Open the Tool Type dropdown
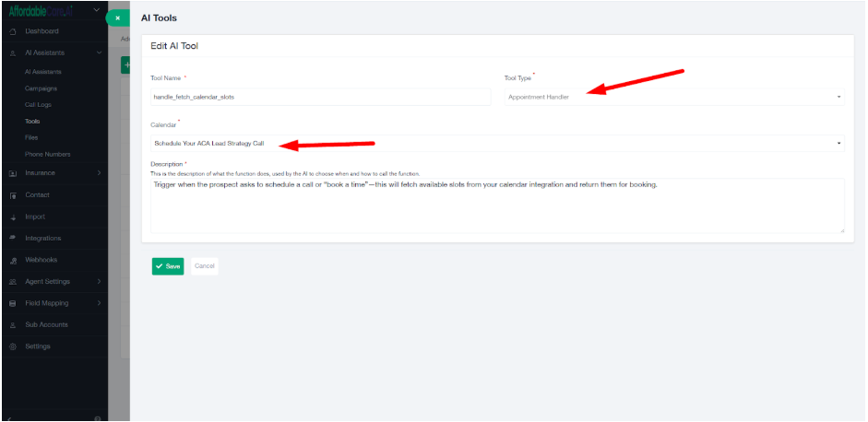Viewport: 868px width, 422px height. [673, 97]
